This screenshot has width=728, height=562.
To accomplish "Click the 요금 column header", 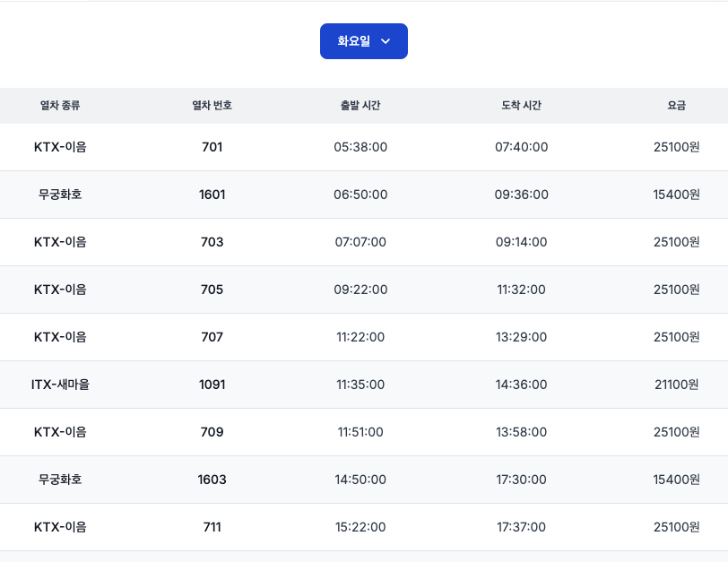I will click(x=677, y=106).
